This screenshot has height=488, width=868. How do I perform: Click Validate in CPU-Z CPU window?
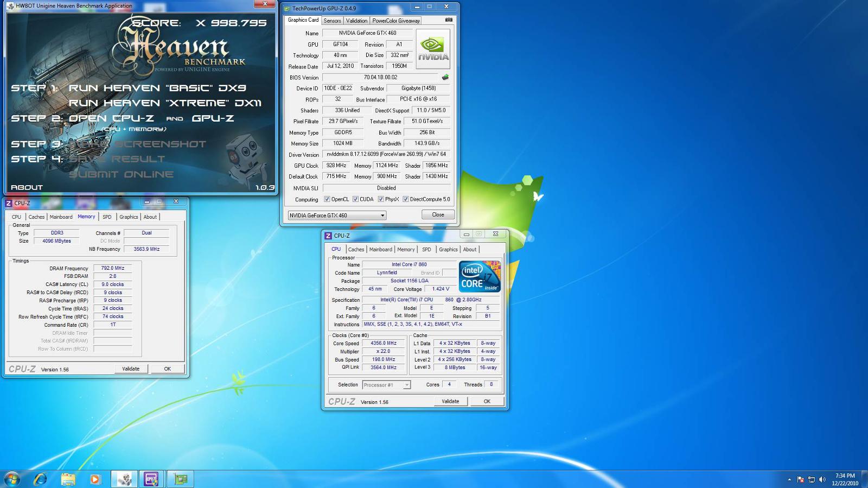(x=450, y=402)
